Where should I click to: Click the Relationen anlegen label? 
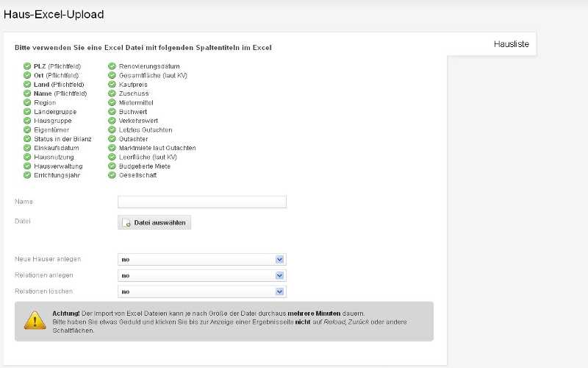[x=44, y=275]
